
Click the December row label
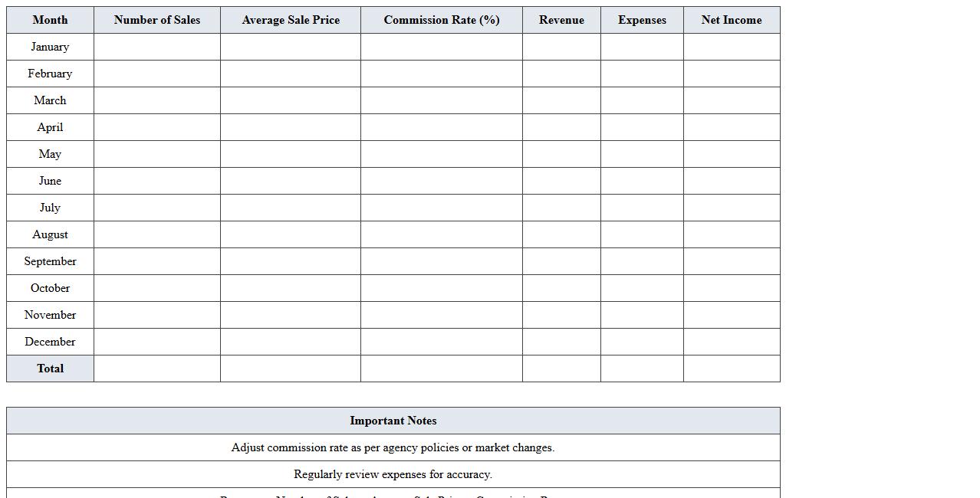click(50, 342)
